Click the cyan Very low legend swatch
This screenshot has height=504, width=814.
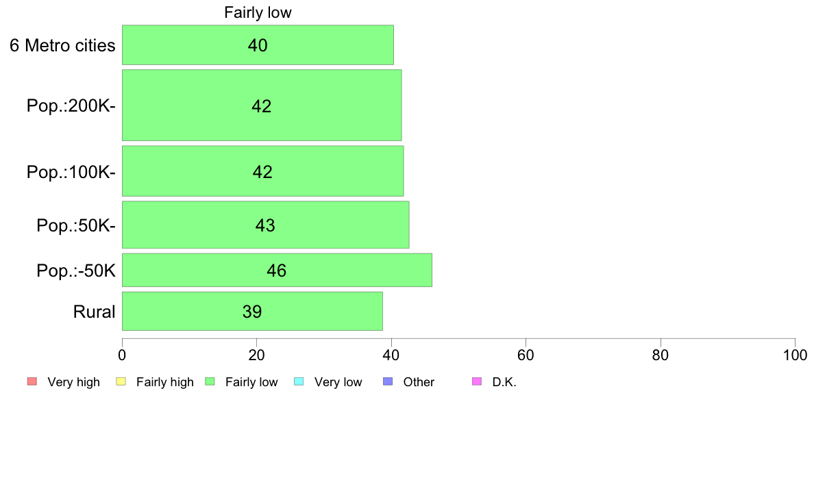pos(299,381)
